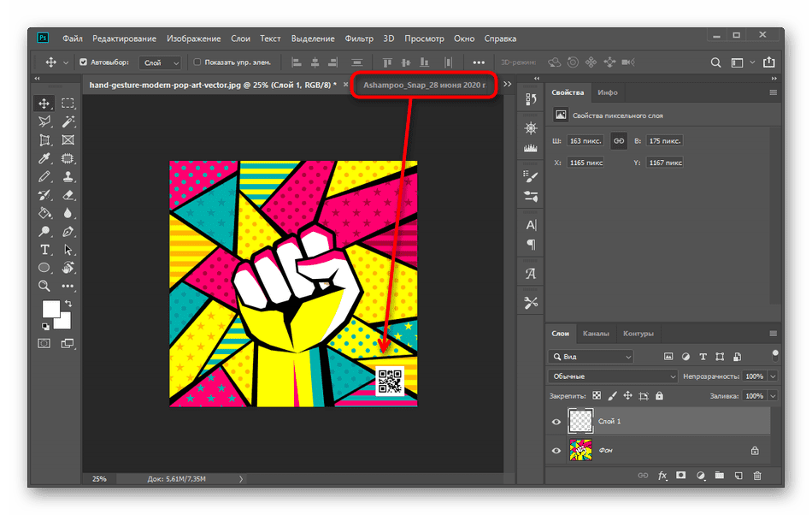Create new group folder icon
The image size is (812, 515).
[720, 475]
